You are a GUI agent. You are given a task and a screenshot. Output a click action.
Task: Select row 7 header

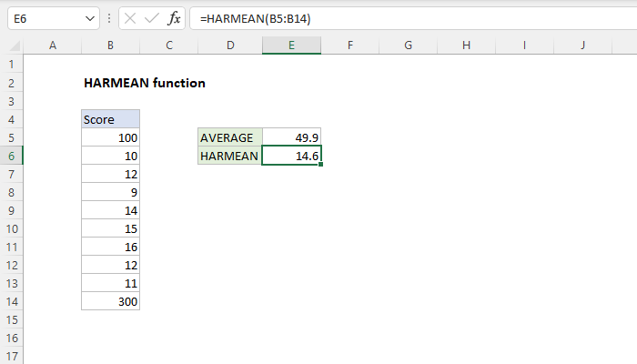[11, 175]
